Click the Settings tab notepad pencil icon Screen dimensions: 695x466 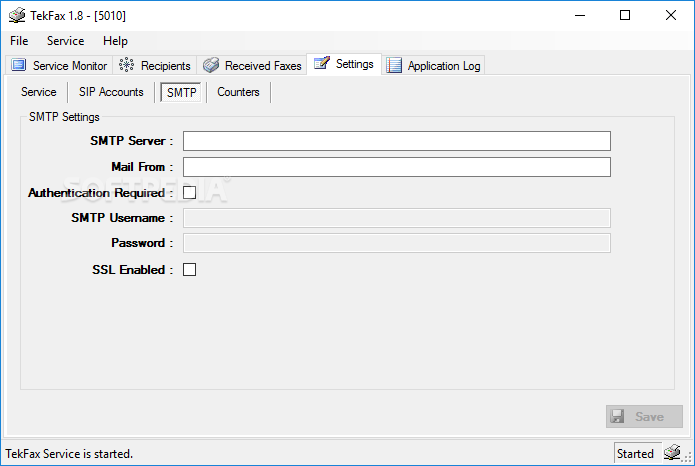coord(322,63)
